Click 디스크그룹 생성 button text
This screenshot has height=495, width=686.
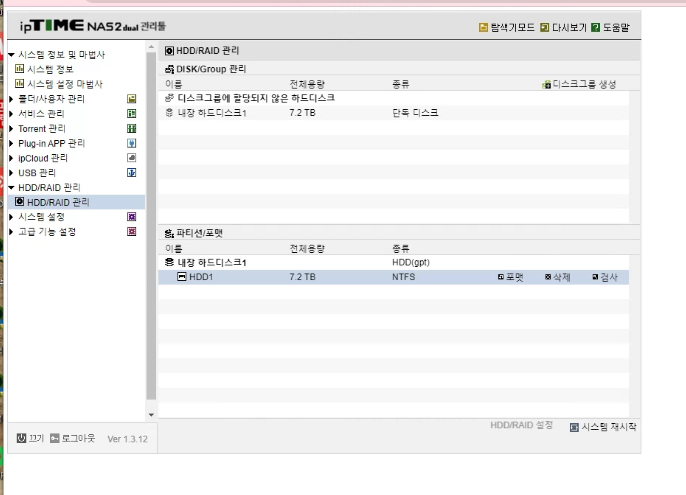(x=584, y=84)
